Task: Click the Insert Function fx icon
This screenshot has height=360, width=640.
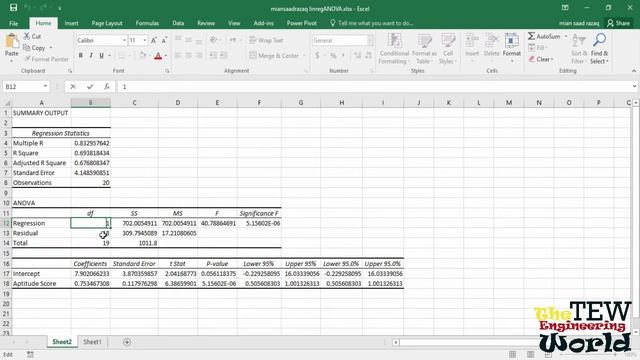Action: pos(107,87)
